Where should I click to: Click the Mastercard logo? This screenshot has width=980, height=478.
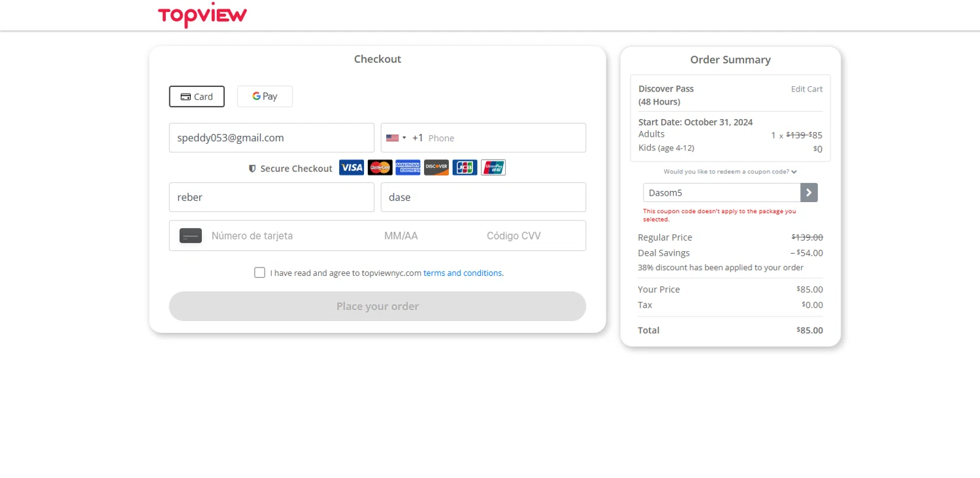380,168
